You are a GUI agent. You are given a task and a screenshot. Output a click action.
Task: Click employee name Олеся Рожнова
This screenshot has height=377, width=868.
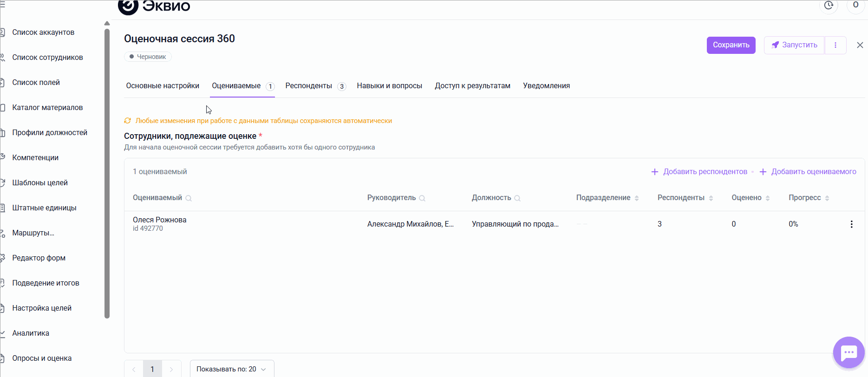click(x=159, y=220)
